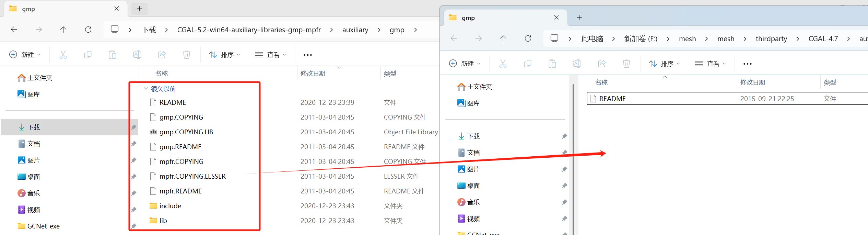Click Copy icon in left window toolbar

(x=88, y=55)
